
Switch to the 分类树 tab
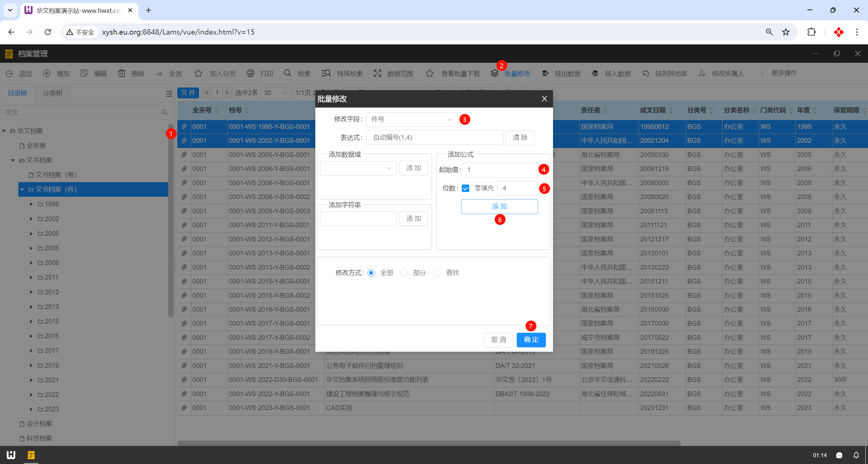pyautogui.click(x=53, y=93)
